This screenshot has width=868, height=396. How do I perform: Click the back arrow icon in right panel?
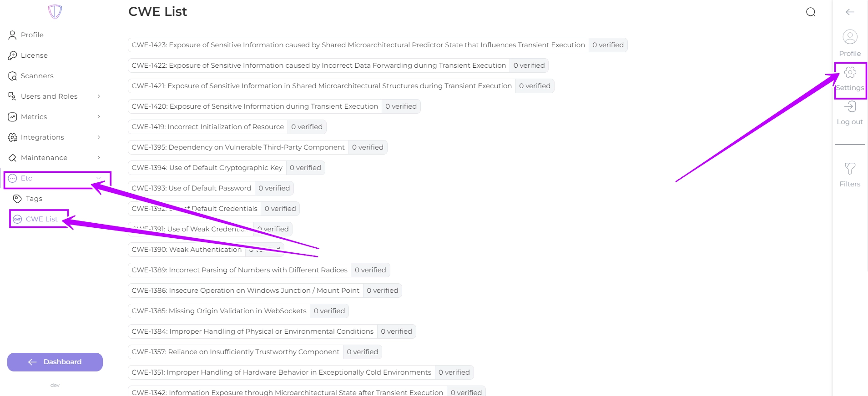tap(850, 12)
